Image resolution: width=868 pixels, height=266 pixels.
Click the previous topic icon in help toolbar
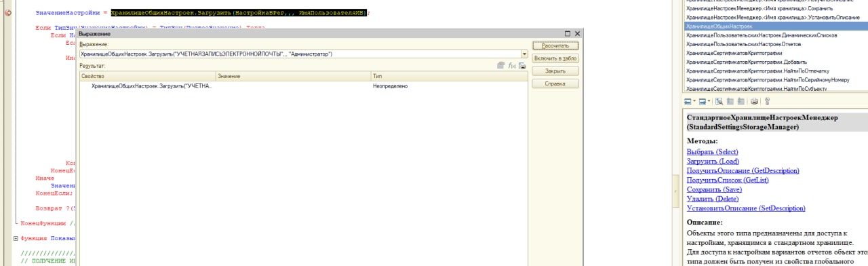click(x=730, y=101)
